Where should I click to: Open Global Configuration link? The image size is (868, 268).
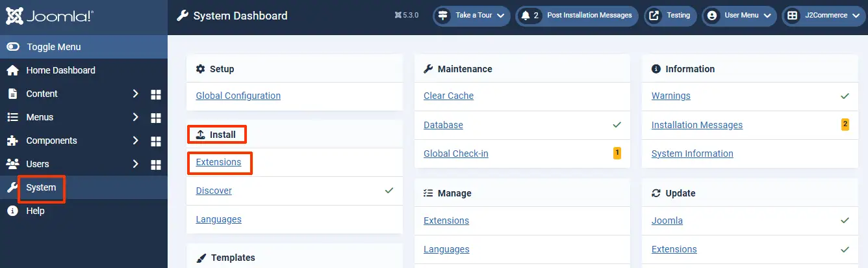(238, 96)
